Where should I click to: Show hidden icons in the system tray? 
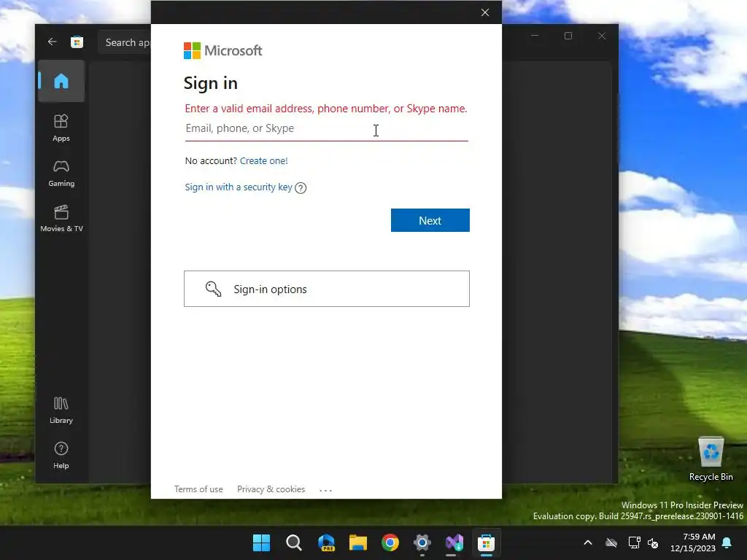(588, 542)
